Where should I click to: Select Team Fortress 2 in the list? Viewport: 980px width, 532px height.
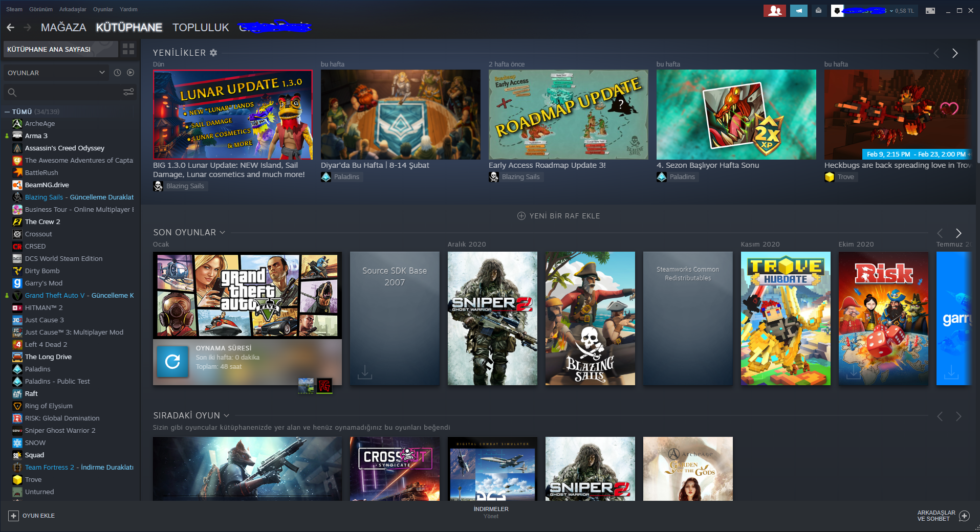[x=72, y=468]
